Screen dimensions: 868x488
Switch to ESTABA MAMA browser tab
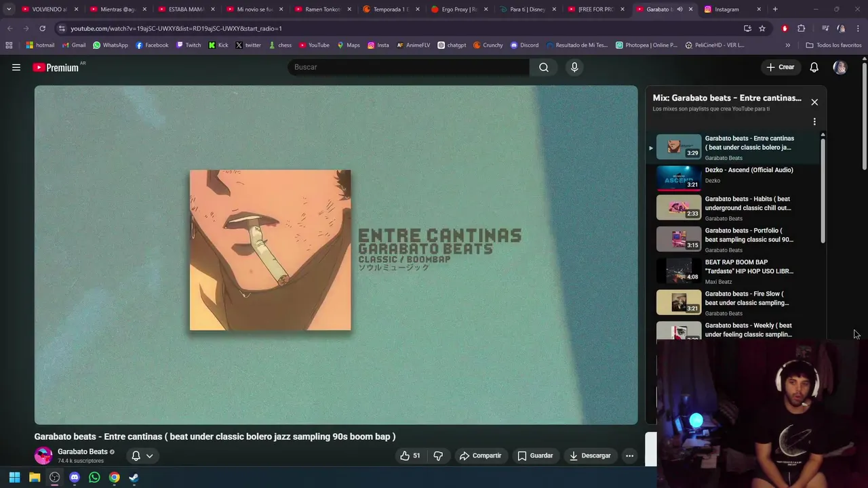pyautogui.click(x=186, y=9)
